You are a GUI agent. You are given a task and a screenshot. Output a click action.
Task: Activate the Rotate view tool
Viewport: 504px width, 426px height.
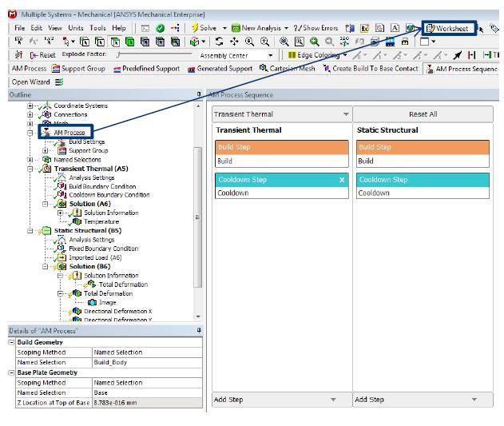(x=219, y=42)
